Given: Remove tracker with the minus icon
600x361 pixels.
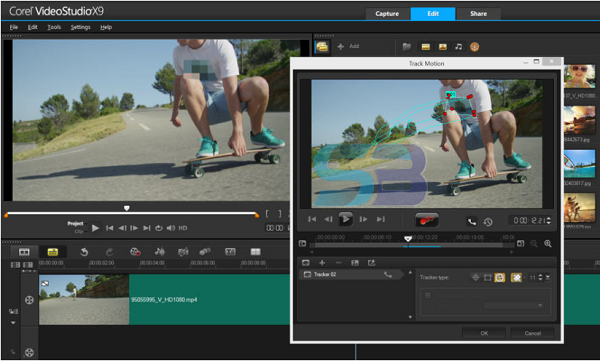Looking at the screenshot, I should [x=338, y=263].
